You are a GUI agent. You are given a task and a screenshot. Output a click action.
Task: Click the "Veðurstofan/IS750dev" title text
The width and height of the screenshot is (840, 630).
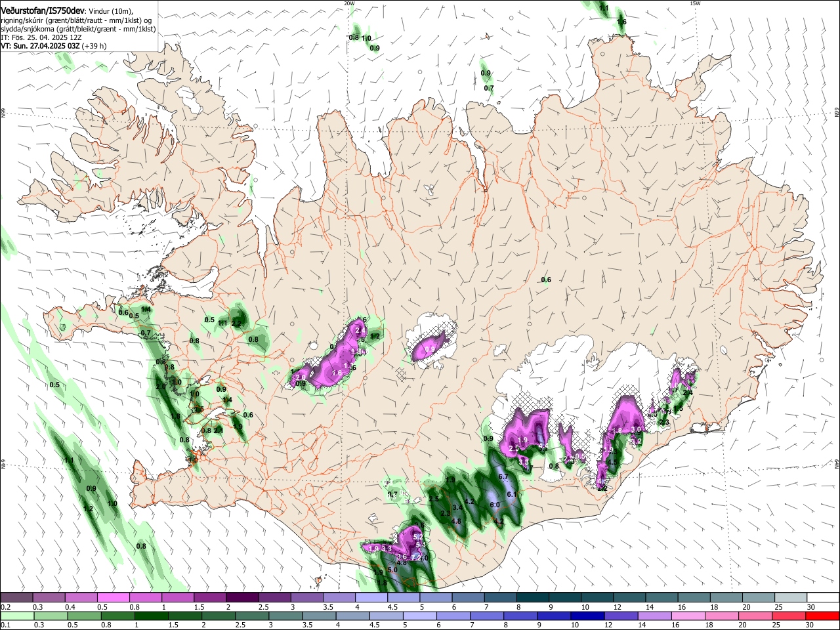(x=43, y=10)
